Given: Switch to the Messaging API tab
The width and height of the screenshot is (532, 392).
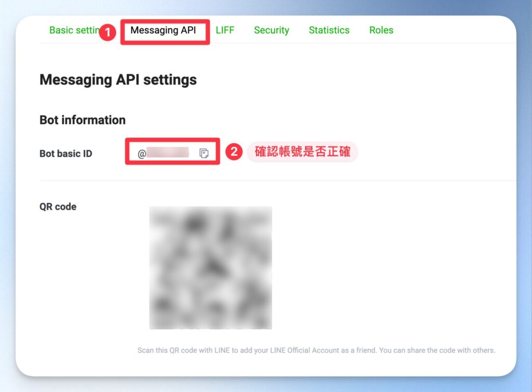Looking at the screenshot, I should pos(163,30).
